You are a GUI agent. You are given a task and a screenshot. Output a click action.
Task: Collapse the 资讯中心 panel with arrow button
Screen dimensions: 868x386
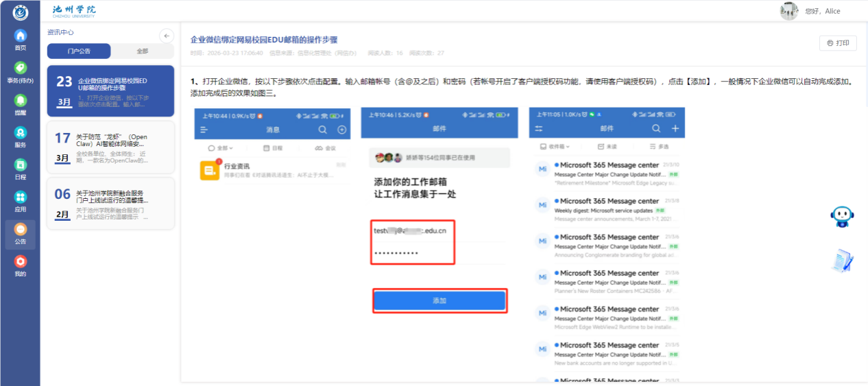tap(166, 36)
